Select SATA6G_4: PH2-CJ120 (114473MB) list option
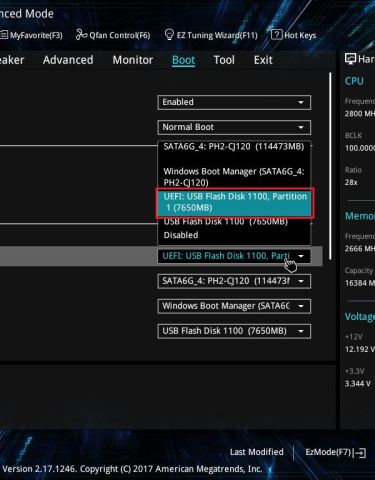This screenshot has width=375, height=480. click(234, 147)
